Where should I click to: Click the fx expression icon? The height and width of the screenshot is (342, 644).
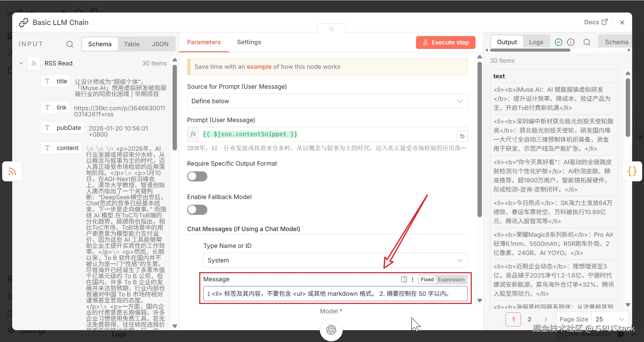(x=193, y=134)
